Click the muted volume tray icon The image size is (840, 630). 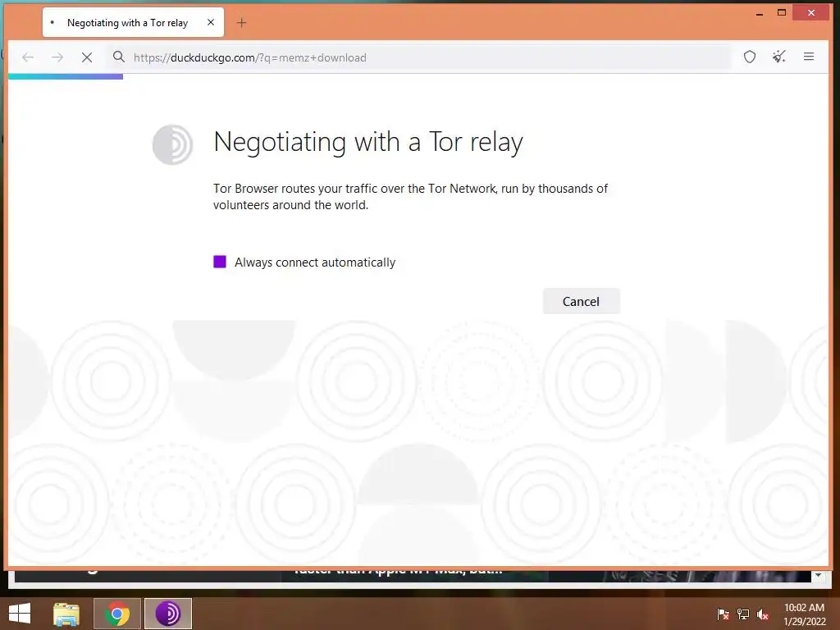(x=763, y=614)
